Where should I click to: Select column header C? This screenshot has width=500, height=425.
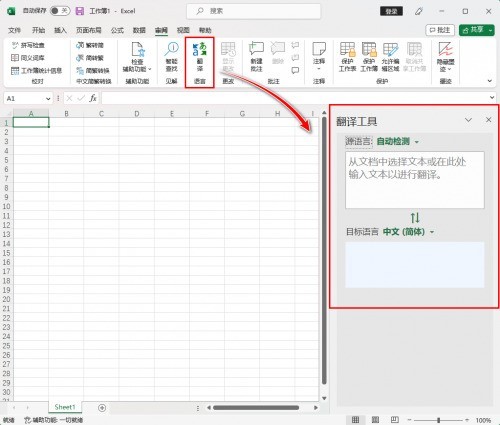click(x=101, y=114)
